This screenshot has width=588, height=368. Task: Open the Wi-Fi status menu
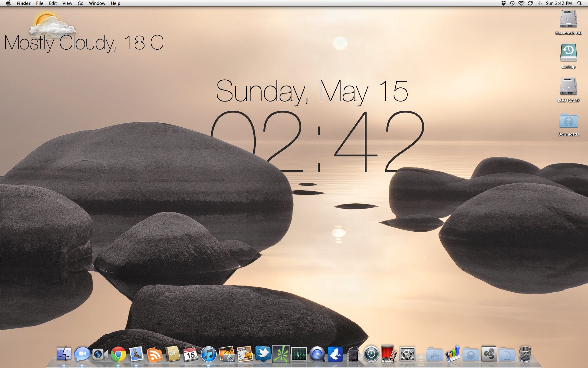[521, 3]
